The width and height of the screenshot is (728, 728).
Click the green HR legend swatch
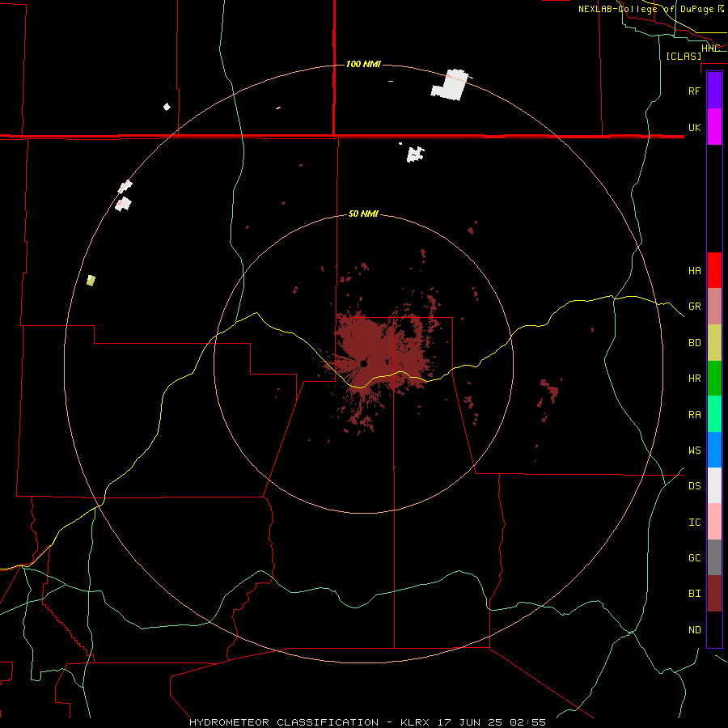tap(714, 378)
